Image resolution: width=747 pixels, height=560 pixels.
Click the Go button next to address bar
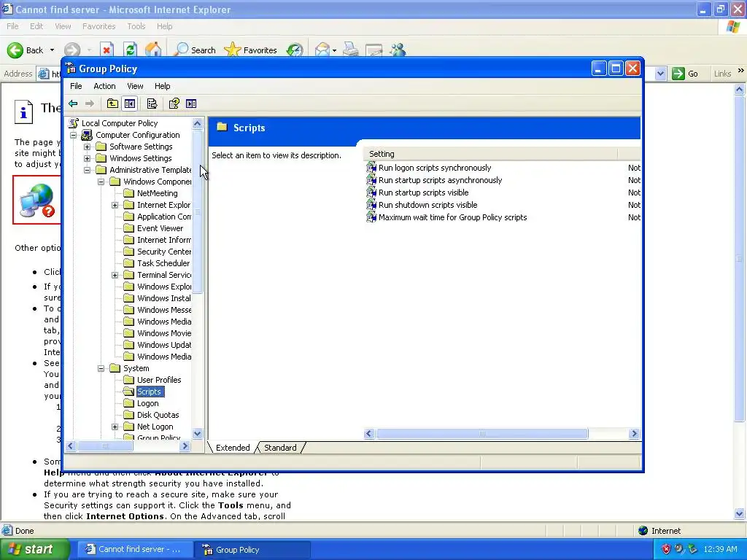tap(686, 74)
